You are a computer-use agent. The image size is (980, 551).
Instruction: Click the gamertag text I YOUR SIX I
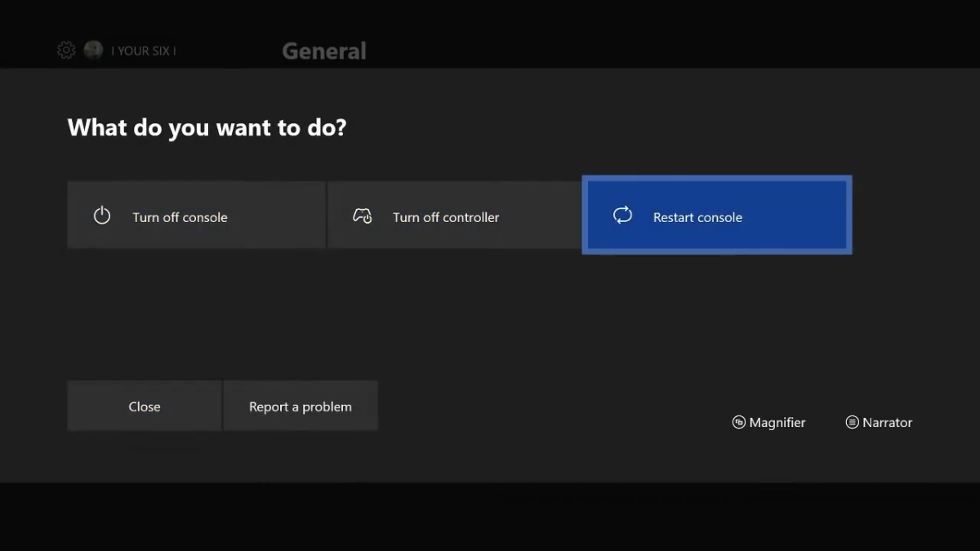147,50
